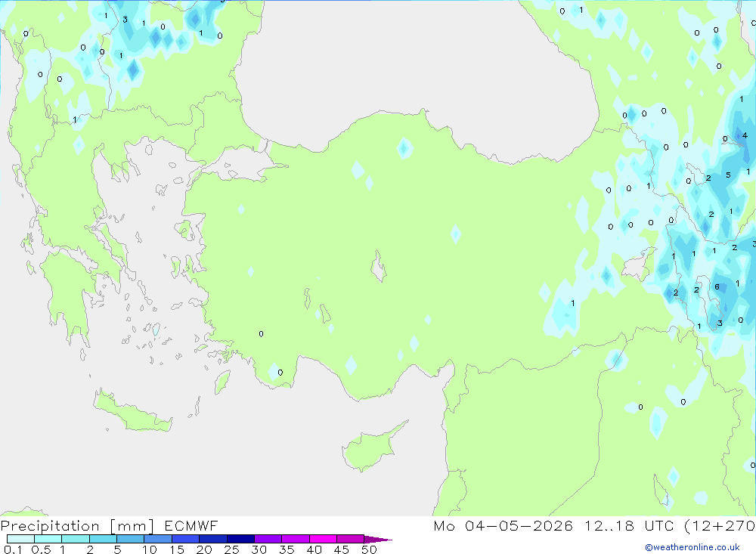Click the '12..18 UTC' time range text
756x554 pixels.
629,525
